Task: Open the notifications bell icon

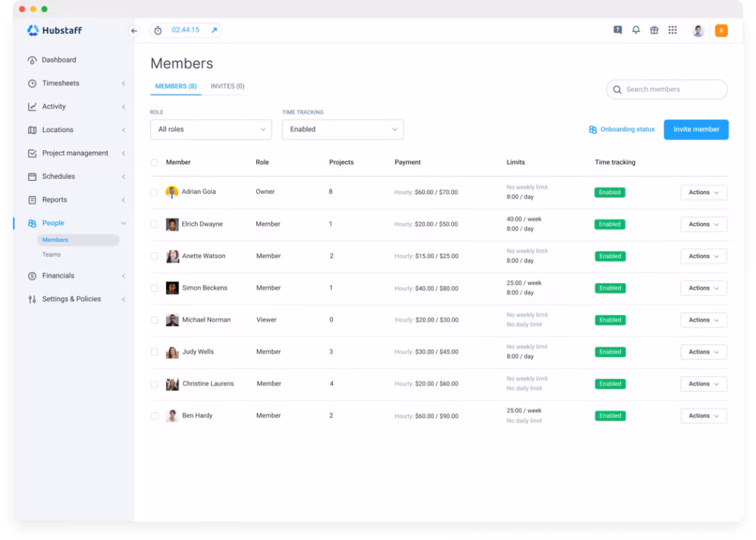Action: (x=636, y=30)
